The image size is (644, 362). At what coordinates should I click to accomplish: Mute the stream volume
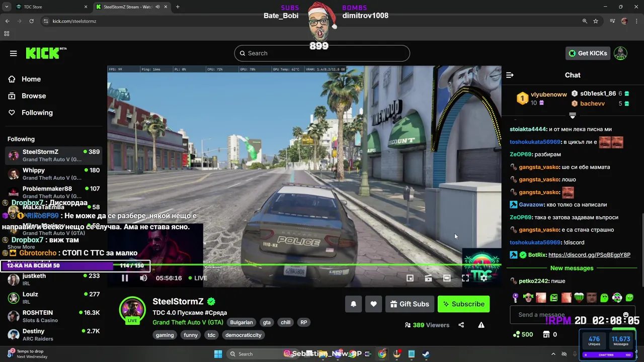143,278
